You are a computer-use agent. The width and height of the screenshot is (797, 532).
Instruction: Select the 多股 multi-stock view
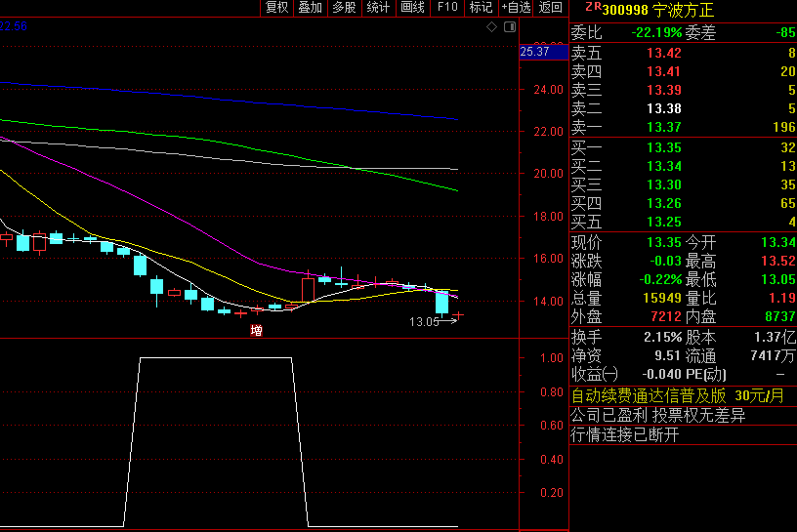pos(345,8)
